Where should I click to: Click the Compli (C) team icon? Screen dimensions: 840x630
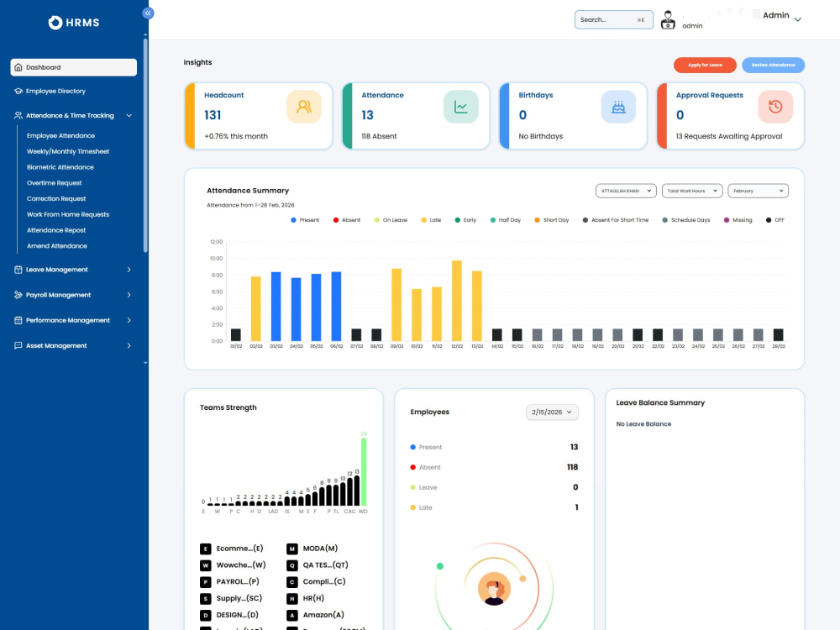click(292, 582)
